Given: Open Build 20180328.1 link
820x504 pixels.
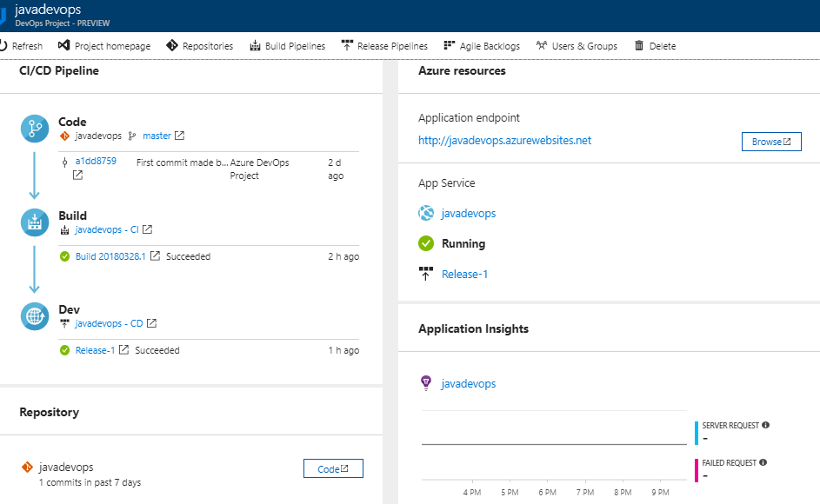Looking at the screenshot, I should click(x=110, y=256).
